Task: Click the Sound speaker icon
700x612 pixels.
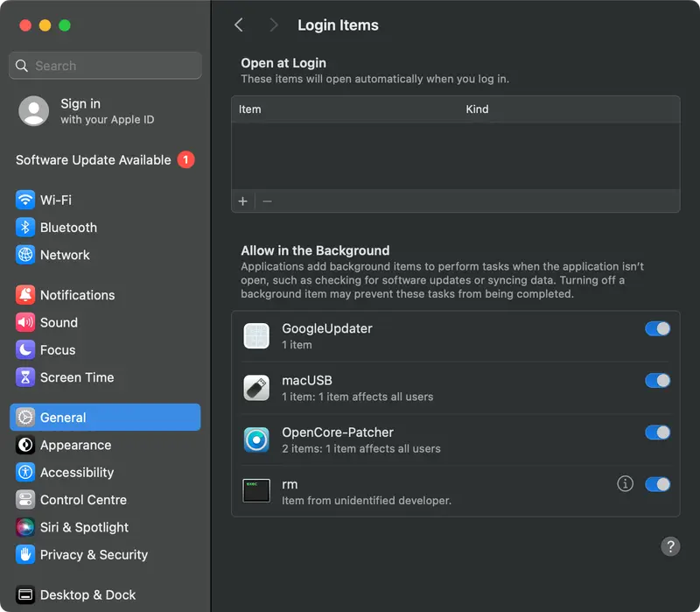Action: coord(25,322)
